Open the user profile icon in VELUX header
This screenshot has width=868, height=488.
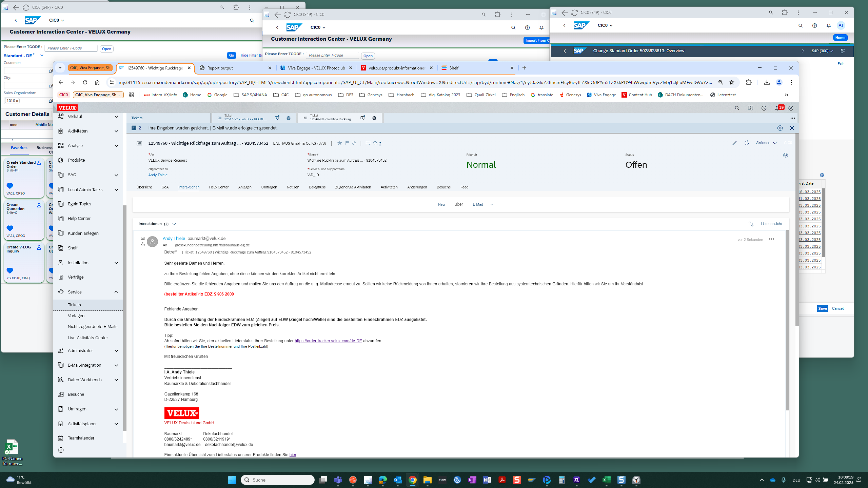pos(791,108)
